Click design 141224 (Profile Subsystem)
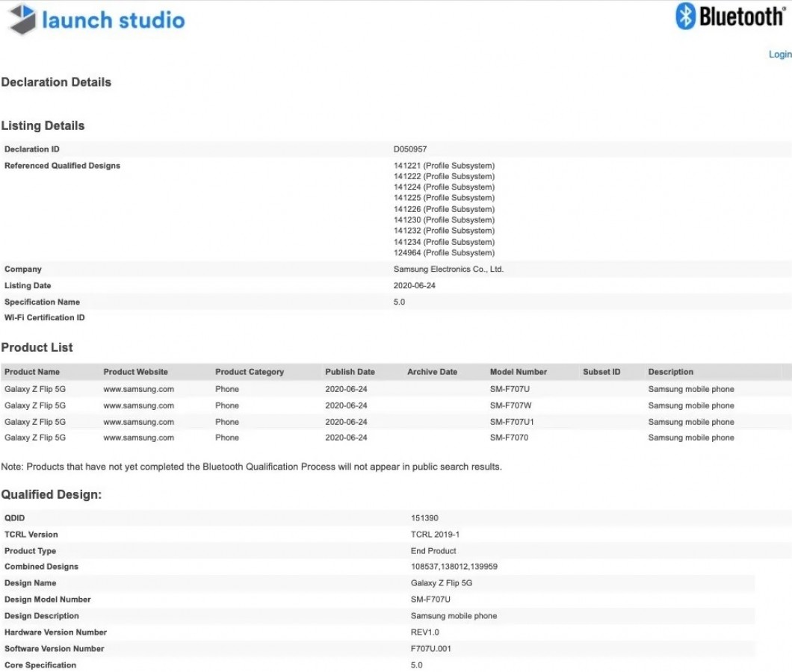 444,187
